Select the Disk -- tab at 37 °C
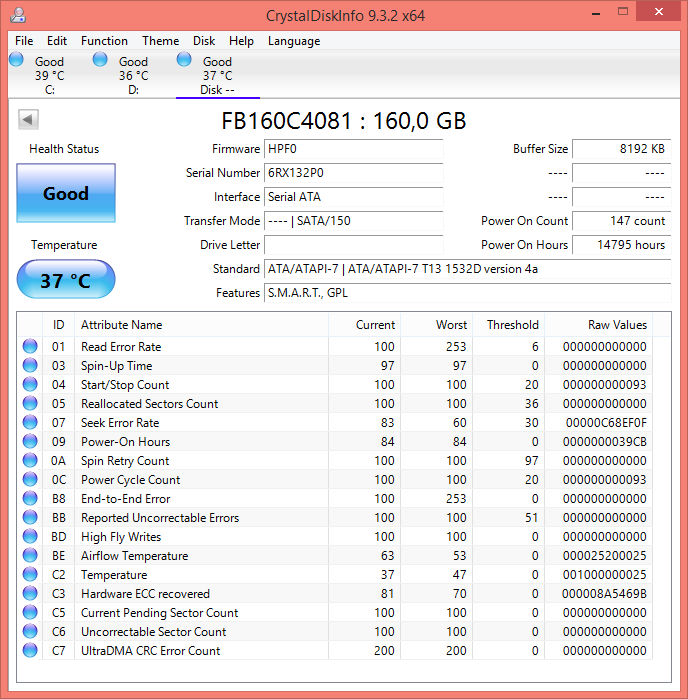 [x=218, y=75]
